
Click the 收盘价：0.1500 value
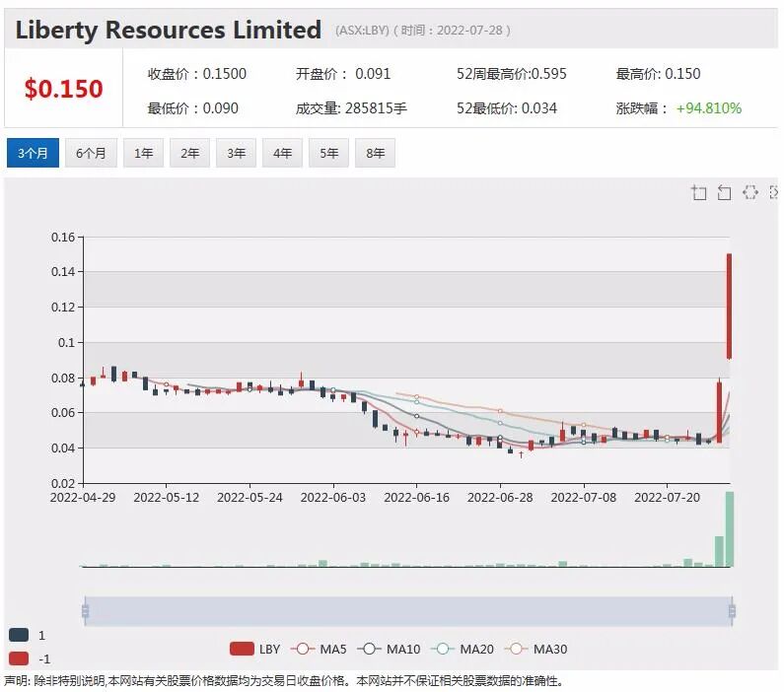pyautogui.click(x=197, y=74)
